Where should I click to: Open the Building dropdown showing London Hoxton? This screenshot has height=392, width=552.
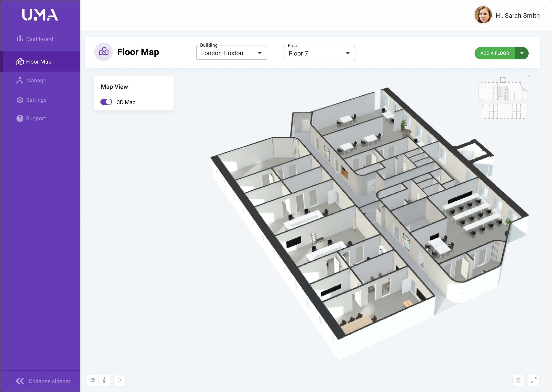point(231,53)
